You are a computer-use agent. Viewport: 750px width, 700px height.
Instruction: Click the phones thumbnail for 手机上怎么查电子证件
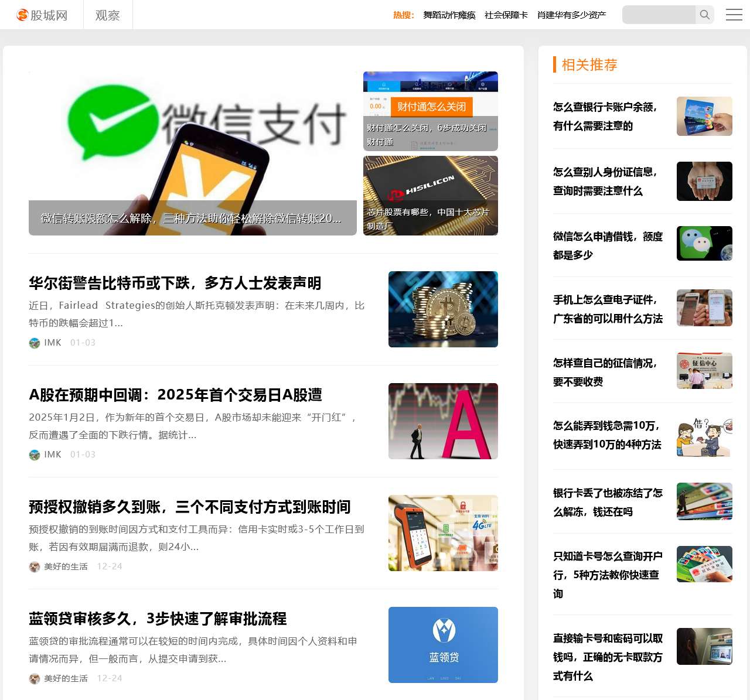coord(704,308)
